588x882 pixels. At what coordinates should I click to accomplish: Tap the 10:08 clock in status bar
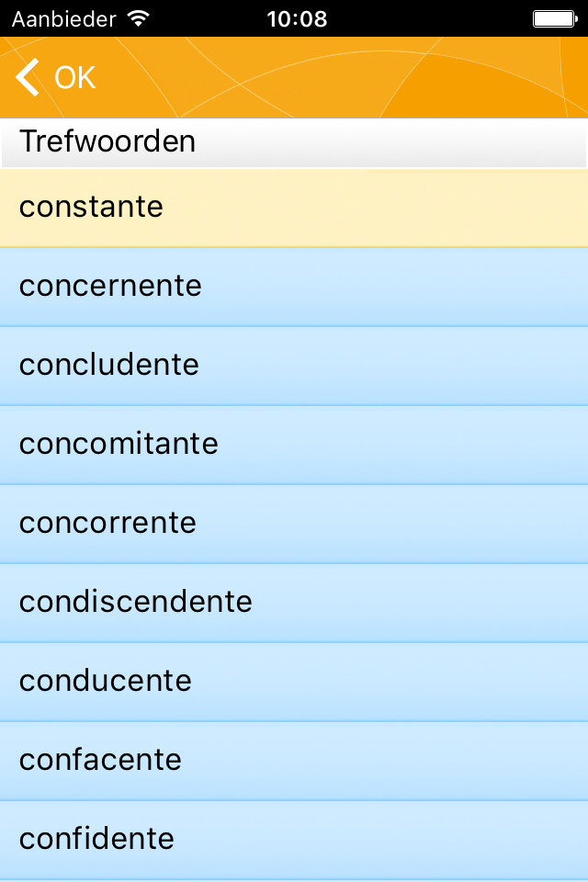pos(296,17)
